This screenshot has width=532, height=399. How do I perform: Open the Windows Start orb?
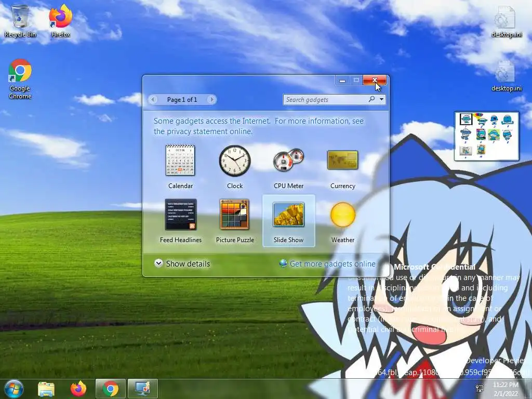click(14, 389)
